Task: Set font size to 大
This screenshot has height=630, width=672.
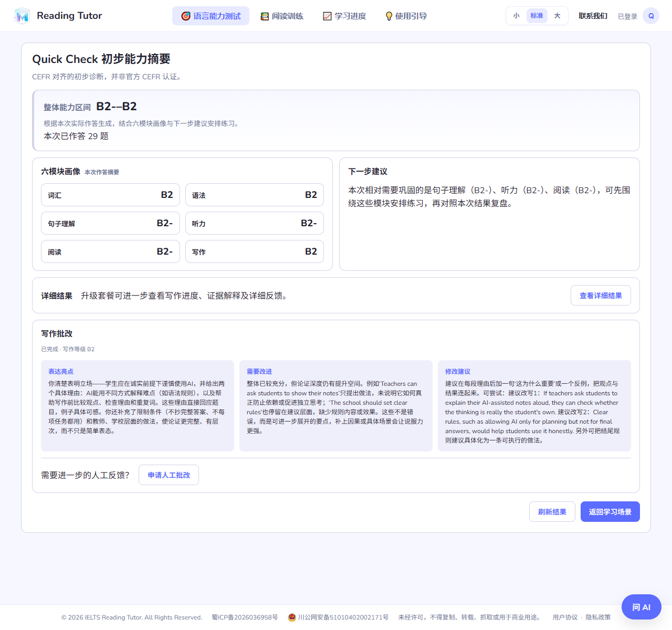Action: coord(558,16)
